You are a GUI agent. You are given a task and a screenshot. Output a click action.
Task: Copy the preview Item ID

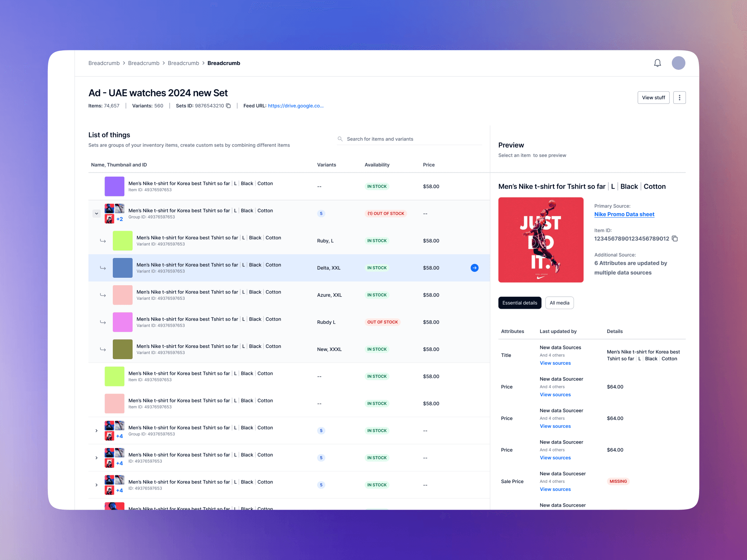675,239
